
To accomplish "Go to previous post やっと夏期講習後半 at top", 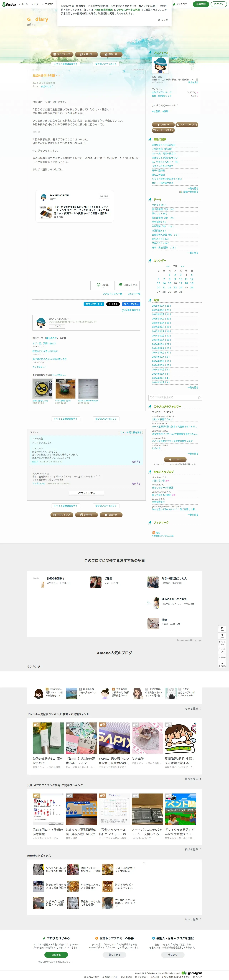I will coord(65,64).
